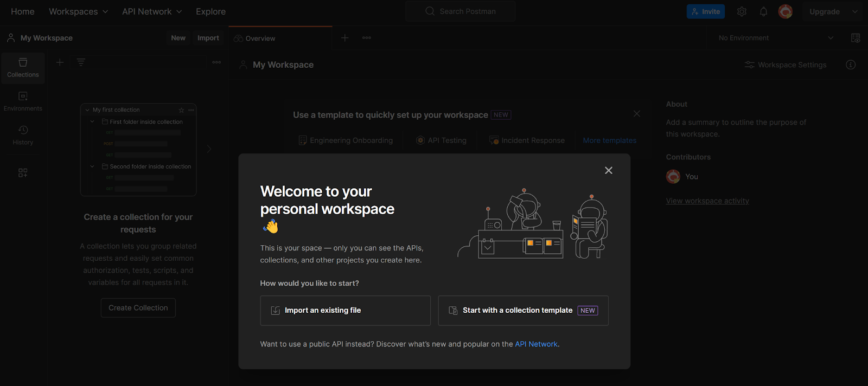Expand the API Network dropdown menu
Screen dimensions: 868x386
152,11
